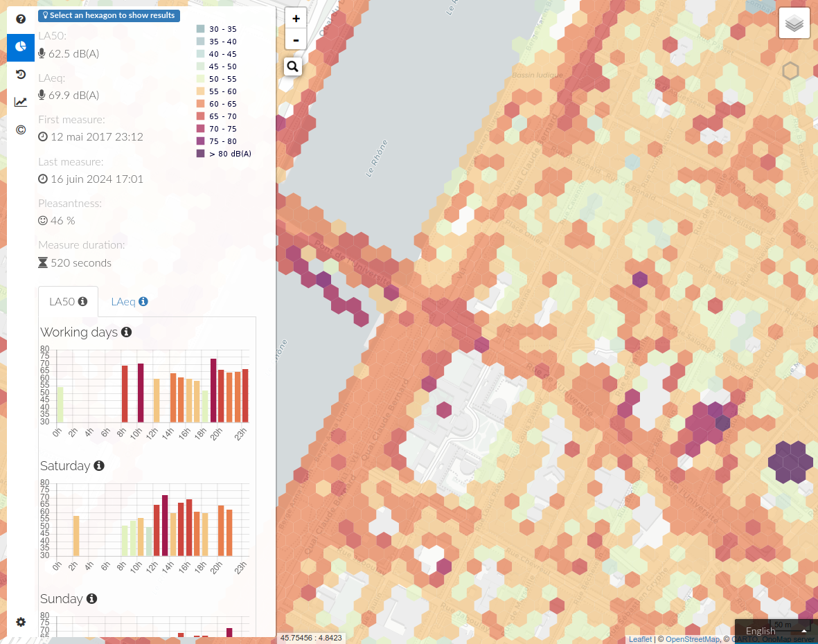Click the Rue Jangot map label
Screen dimensions: 818x644
click(717, 276)
